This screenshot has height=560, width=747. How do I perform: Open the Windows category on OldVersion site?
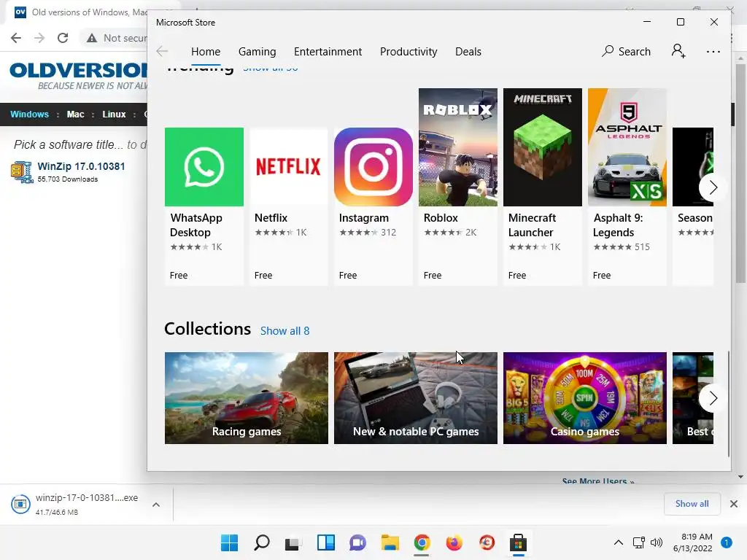point(29,114)
